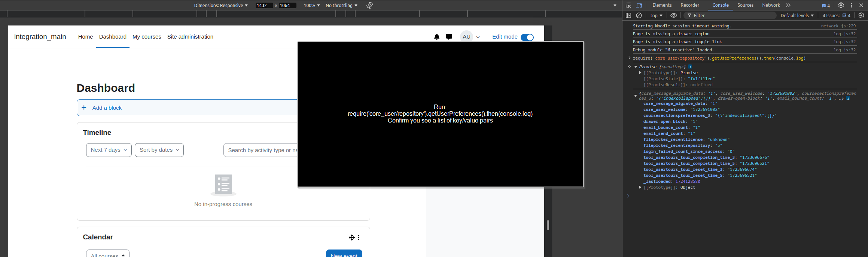This screenshot has width=868, height=257.
Task: Click the [[PromiseState]] "fulfilled" row
Action: 679,79
